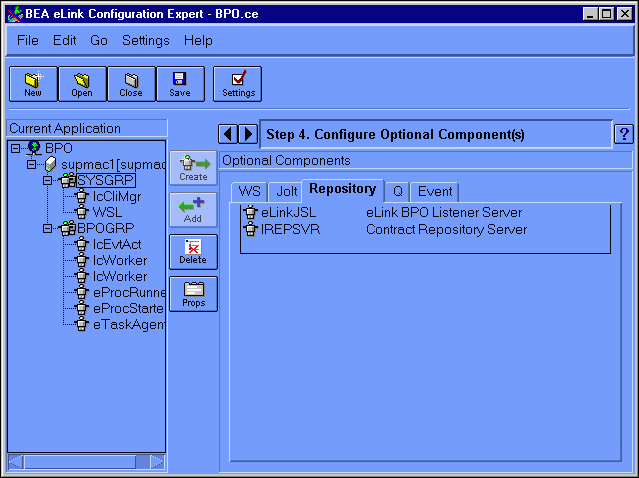Switch to the Event tab
The image size is (639, 478).
click(x=435, y=192)
